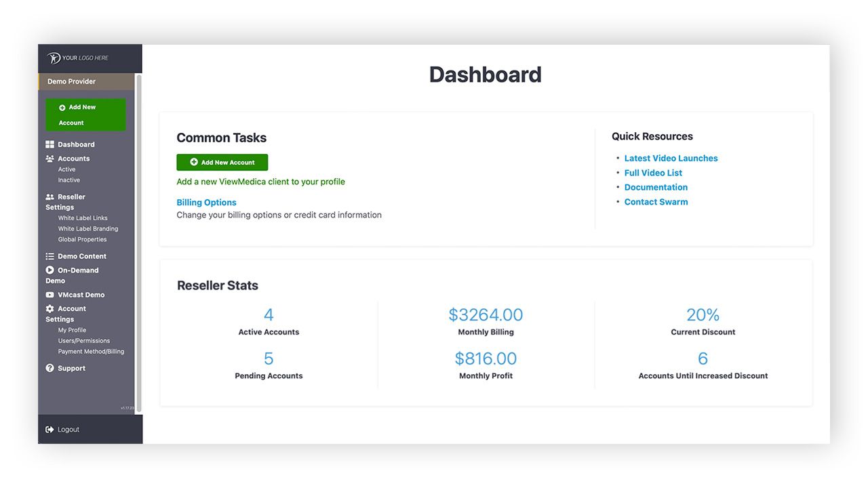Open Users/Permissions settings page
Viewport: 868px width, 488px height.
pos(83,341)
